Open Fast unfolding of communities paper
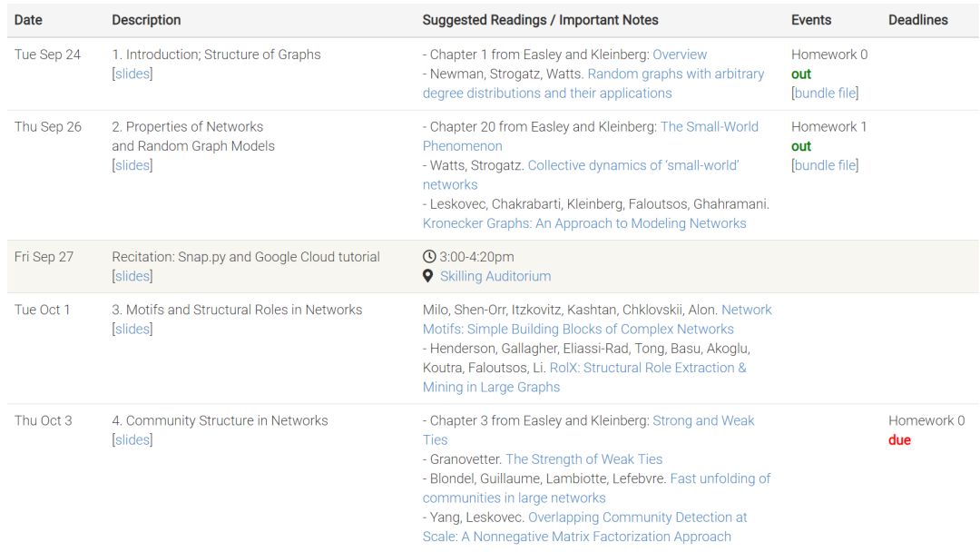980x552 pixels. point(720,478)
